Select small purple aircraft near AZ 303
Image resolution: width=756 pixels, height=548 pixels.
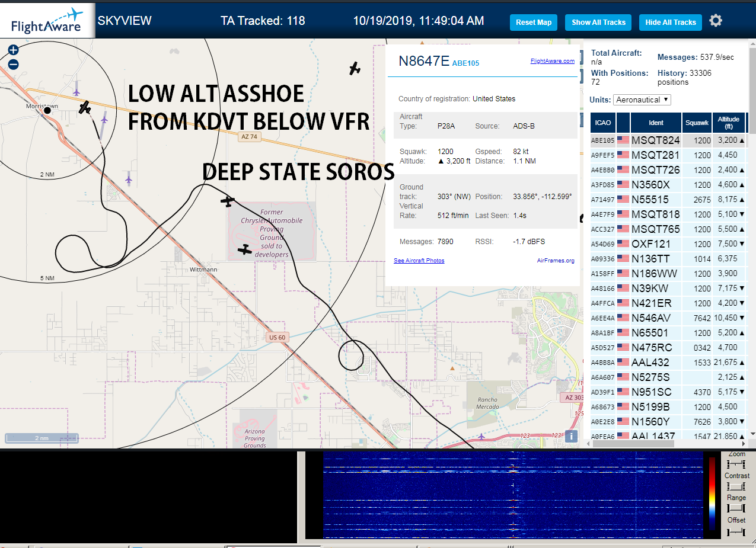(481, 437)
